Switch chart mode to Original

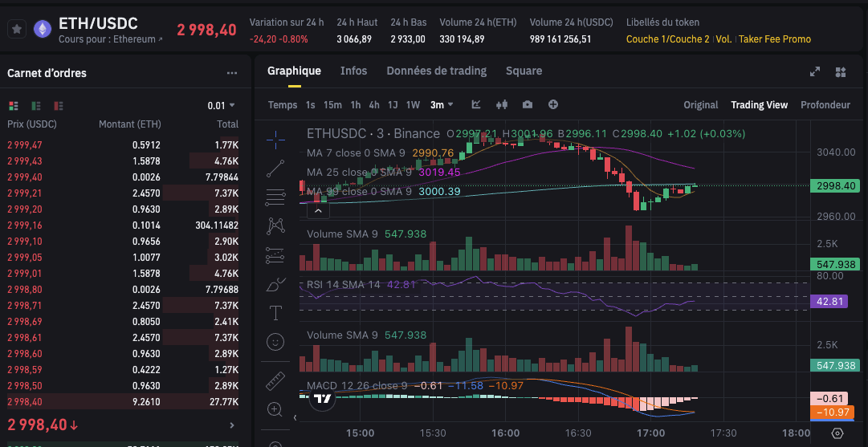pos(701,104)
